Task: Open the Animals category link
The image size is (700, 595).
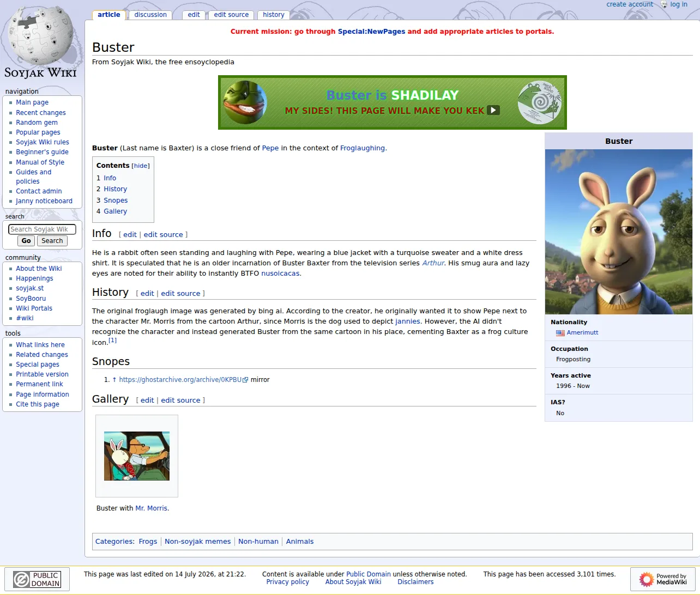Action: (300, 542)
